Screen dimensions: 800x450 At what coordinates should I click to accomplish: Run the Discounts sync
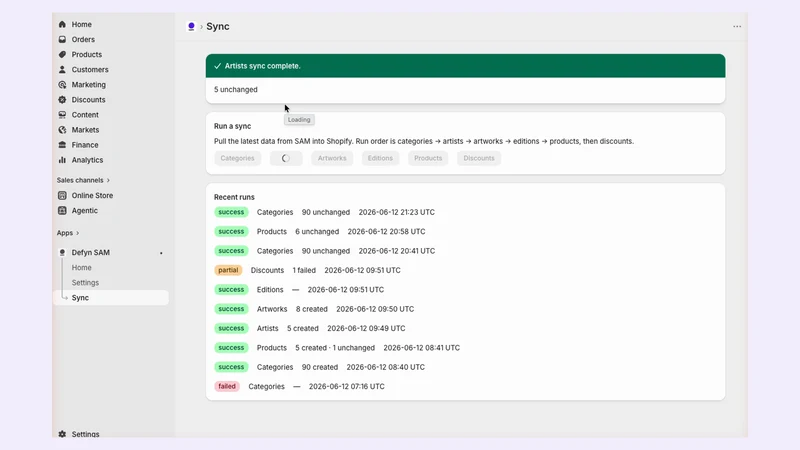(479, 158)
